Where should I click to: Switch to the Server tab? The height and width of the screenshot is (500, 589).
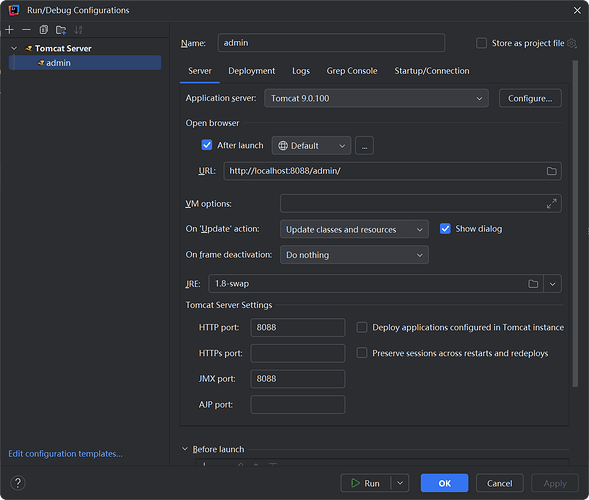(x=200, y=71)
